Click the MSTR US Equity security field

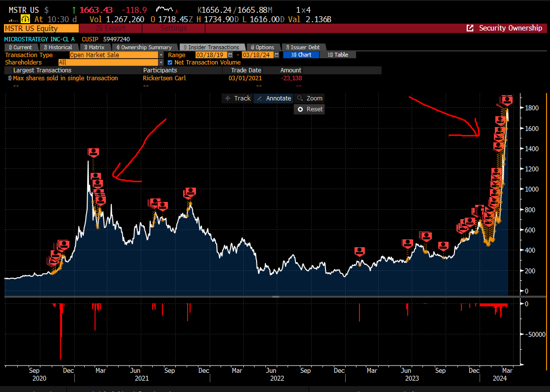point(41,29)
